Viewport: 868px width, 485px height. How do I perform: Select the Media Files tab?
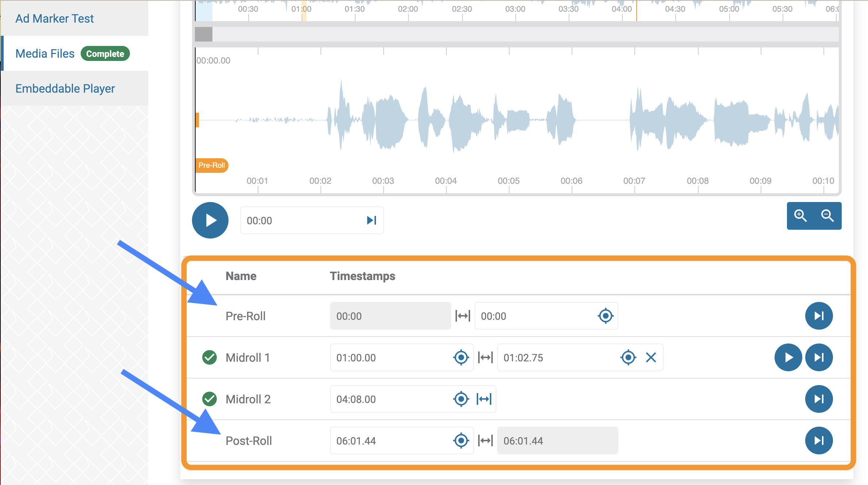pyautogui.click(x=45, y=54)
